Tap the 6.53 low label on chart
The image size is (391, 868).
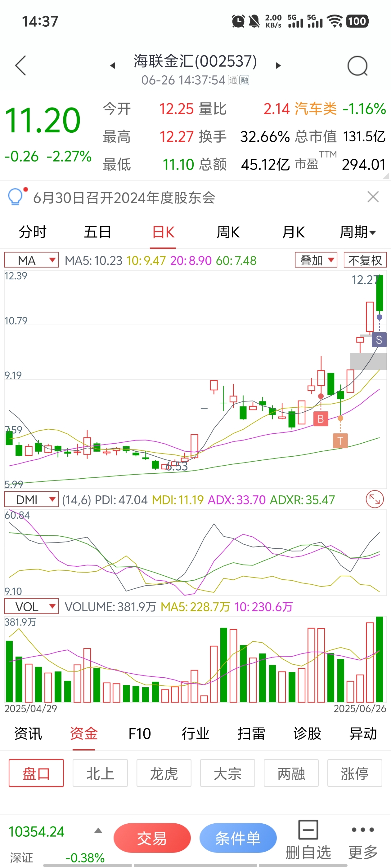click(x=177, y=466)
